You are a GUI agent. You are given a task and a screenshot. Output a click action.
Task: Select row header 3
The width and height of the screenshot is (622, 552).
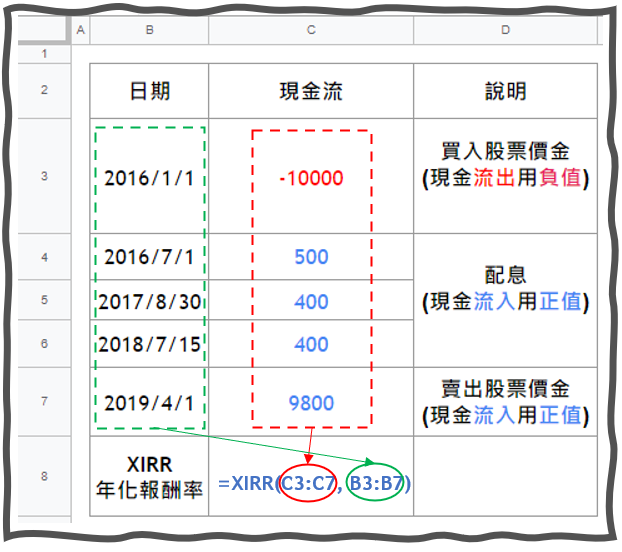tap(44, 176)
